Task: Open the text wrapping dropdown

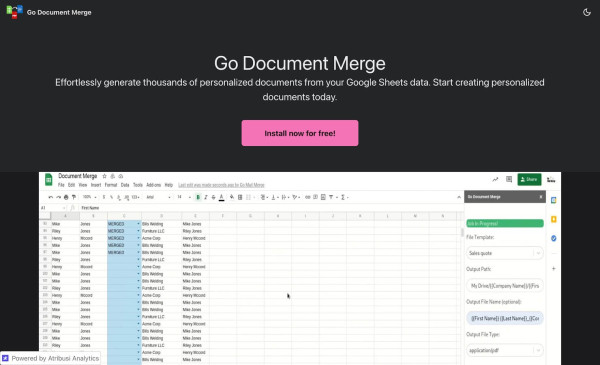Action: pyautogui.click(x=285, y=197)
